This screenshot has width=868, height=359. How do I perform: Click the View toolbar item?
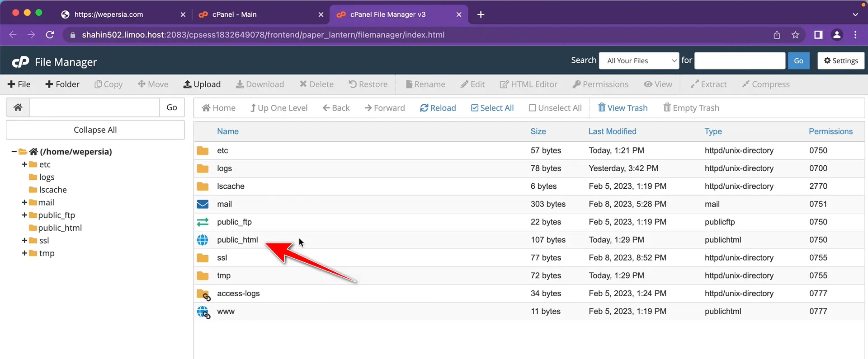pyautogui.click(x=658, y=84)
